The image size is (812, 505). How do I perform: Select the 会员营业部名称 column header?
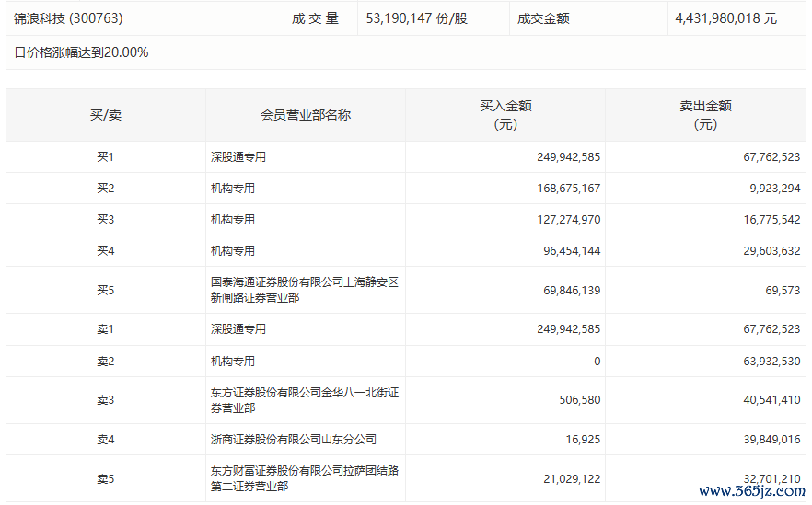[x=305, y=115]
